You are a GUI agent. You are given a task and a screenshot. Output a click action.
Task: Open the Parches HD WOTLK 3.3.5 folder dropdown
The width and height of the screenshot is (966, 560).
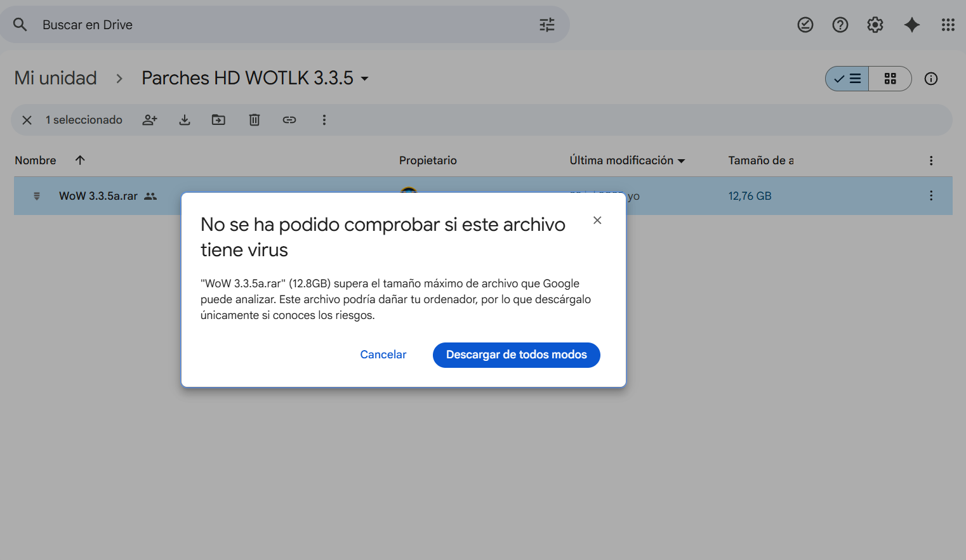point(364,79)
